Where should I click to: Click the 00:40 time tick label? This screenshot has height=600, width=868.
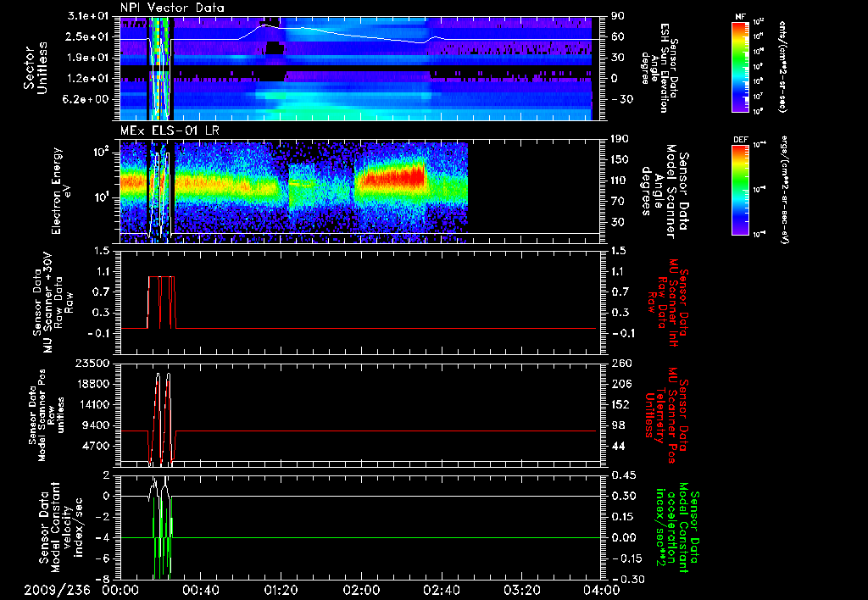(200, 590)
